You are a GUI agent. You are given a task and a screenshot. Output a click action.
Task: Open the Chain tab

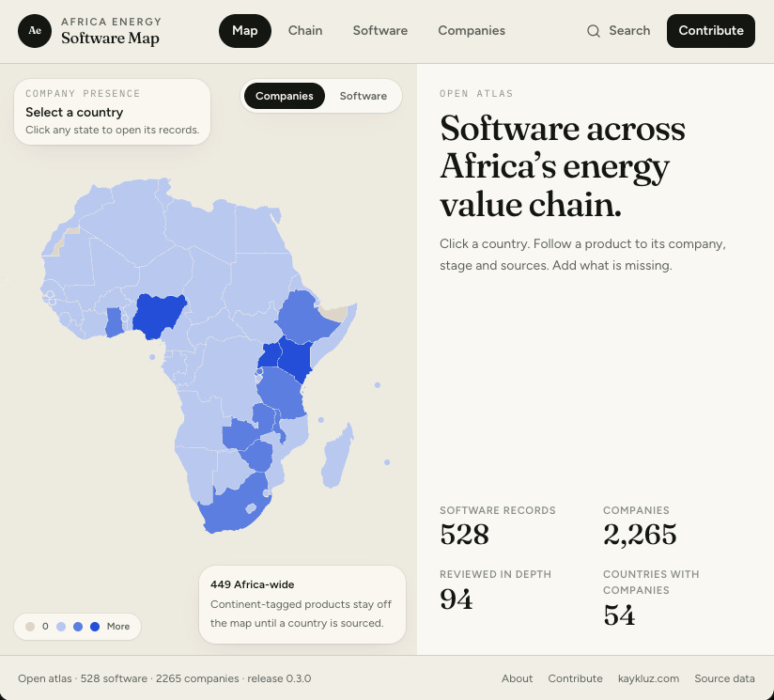pyautogui.click(x=305, y=31)
